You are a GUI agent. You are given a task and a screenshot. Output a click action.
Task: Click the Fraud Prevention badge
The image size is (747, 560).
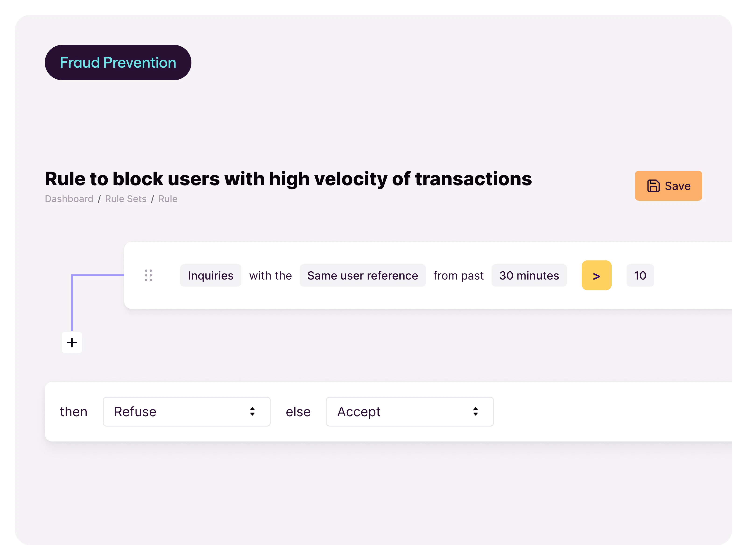pyautogui.click(x=118, y=62)
